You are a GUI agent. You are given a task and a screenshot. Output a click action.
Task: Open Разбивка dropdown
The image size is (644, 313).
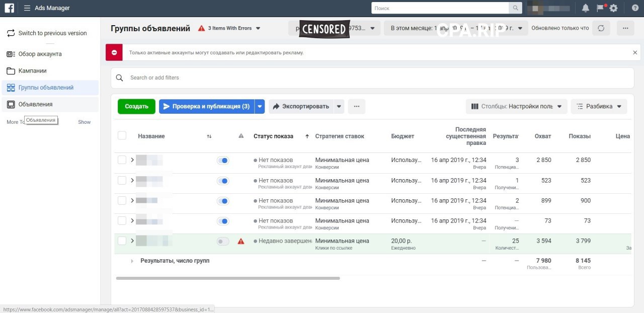click(599, 106)
